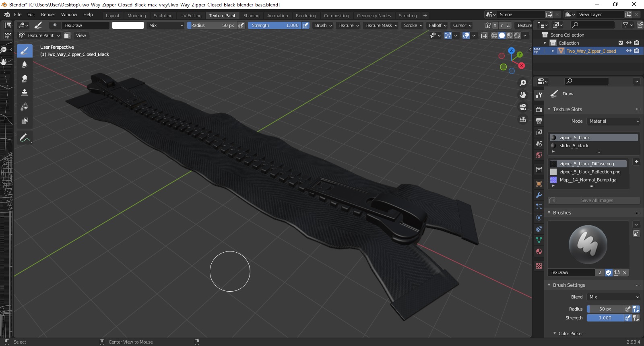Toggle X axis symmetry
This screenshot has width=644, height=346.
(x=495, y=25)
